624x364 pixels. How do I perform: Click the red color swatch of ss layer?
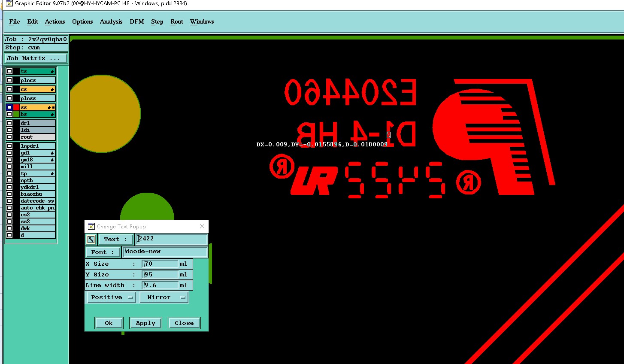point(16,107)
